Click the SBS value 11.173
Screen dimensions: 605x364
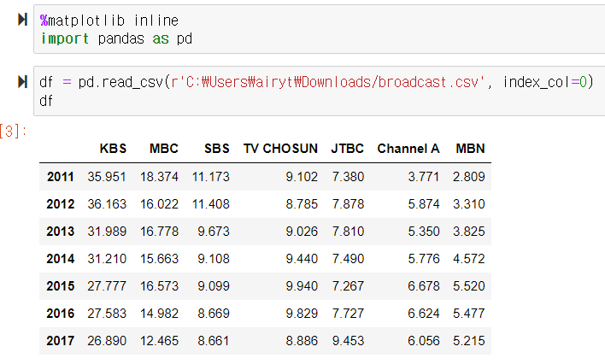click(211, 177)
